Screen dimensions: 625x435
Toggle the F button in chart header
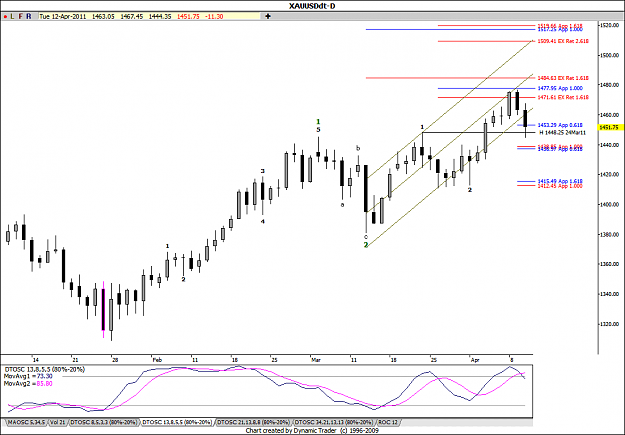point(20,16)
